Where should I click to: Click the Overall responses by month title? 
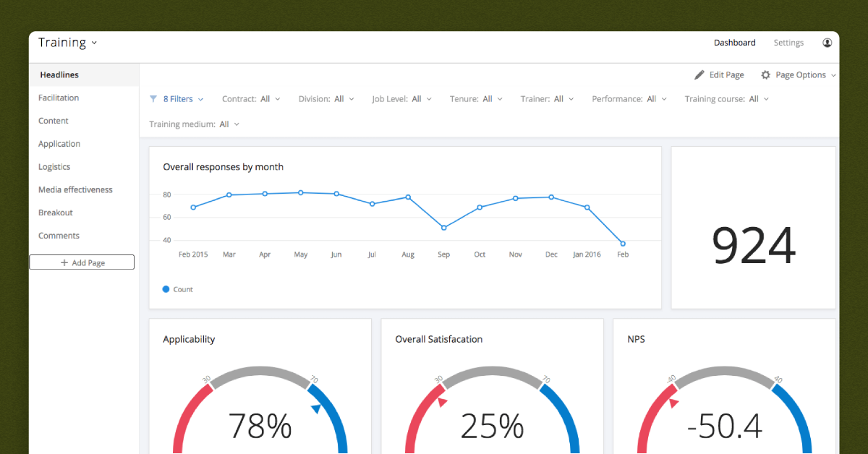pyautogui.click(x=224, y=167)
